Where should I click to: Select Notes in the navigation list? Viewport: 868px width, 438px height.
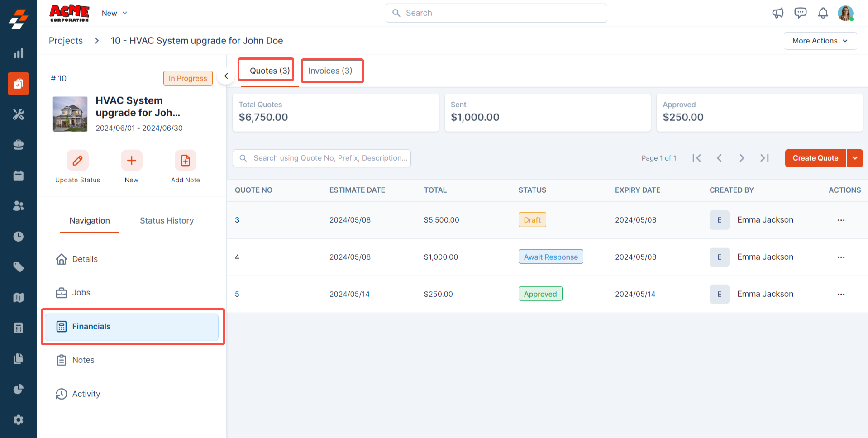click(x=83, y=360)
